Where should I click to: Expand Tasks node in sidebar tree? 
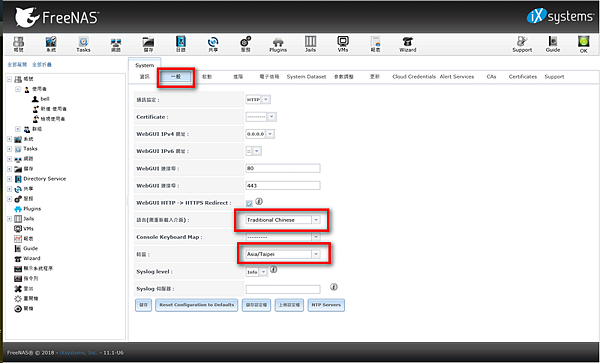point(10,149)
